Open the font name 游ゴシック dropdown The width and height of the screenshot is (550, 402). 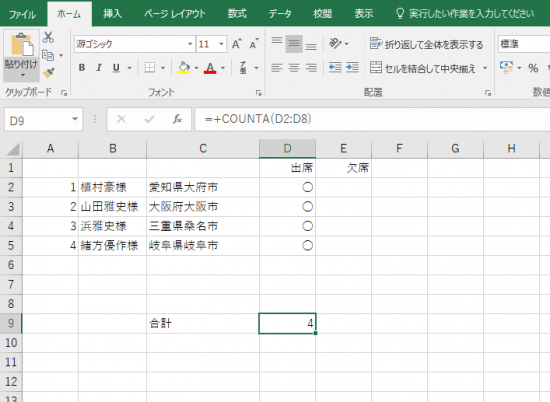click(190, 44)
